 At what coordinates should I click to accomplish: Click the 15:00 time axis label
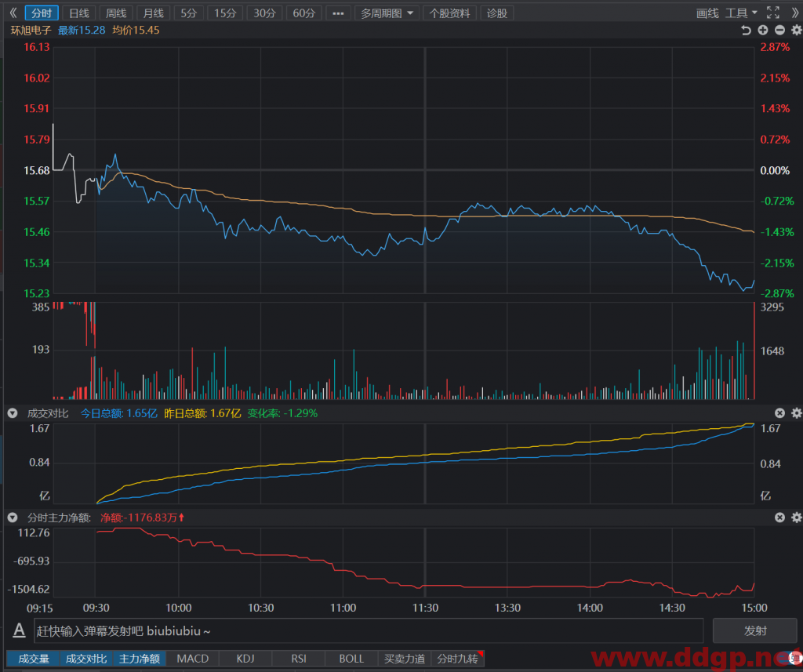[x=754, y=608]
